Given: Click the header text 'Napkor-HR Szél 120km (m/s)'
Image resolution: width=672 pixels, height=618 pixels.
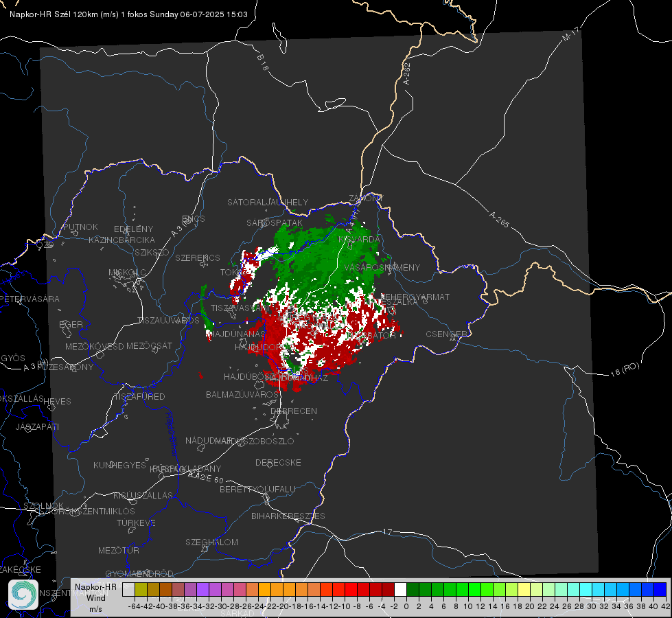Looking at the screenshot, I should click(x=65, y=14).
